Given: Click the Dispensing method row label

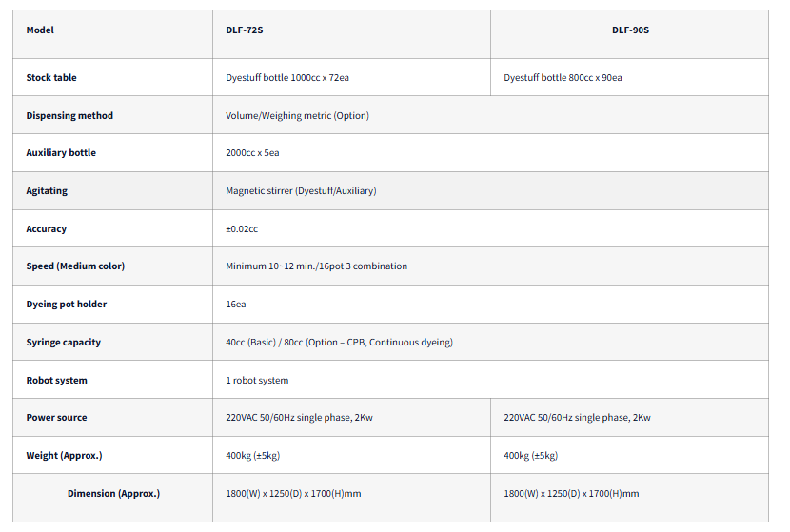Looking at the screenshot, I should [69, 115].
